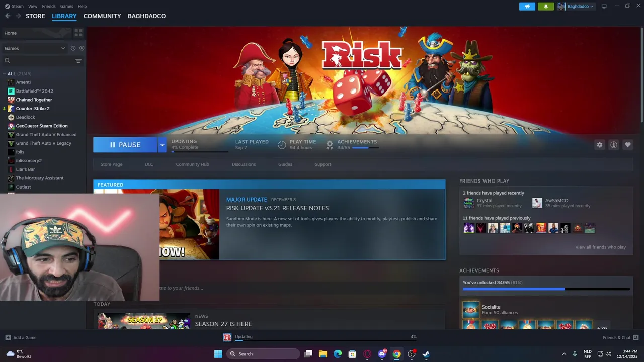This screenshot has height=362, width=644.
Task: Switch to the COMMUNITY tab
Action: coord(102,16)
